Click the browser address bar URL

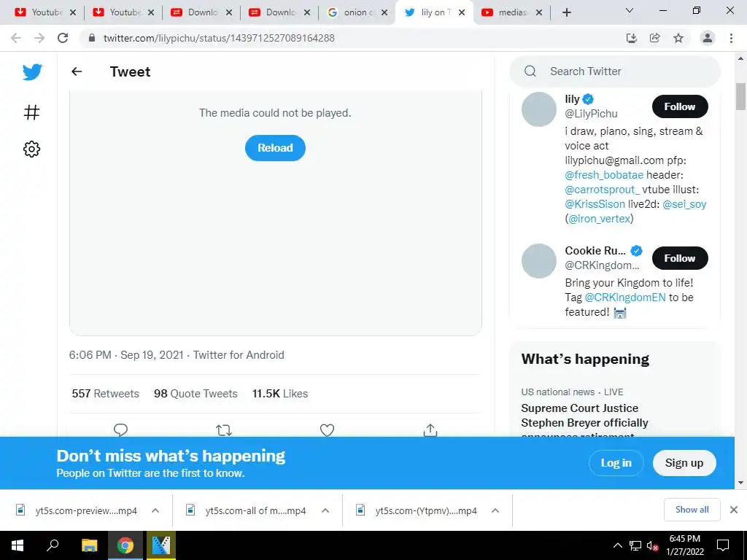(219, 38)
